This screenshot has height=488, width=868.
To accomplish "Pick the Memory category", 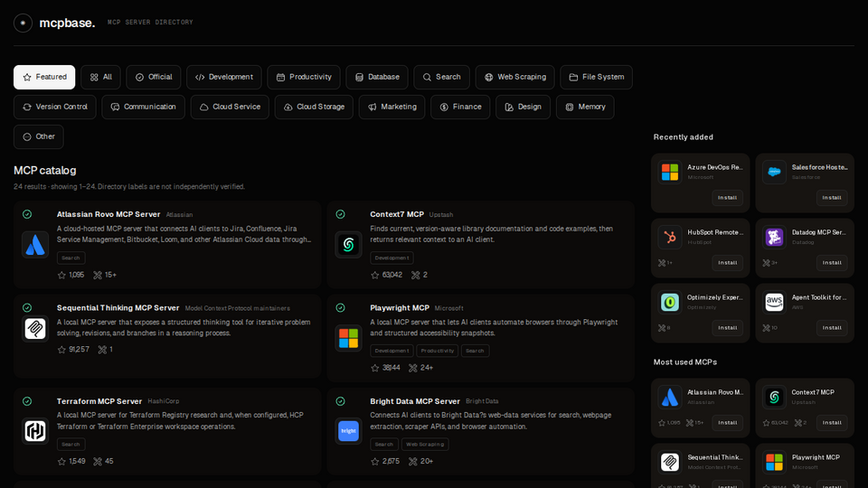I will click(x=585, y=108).
